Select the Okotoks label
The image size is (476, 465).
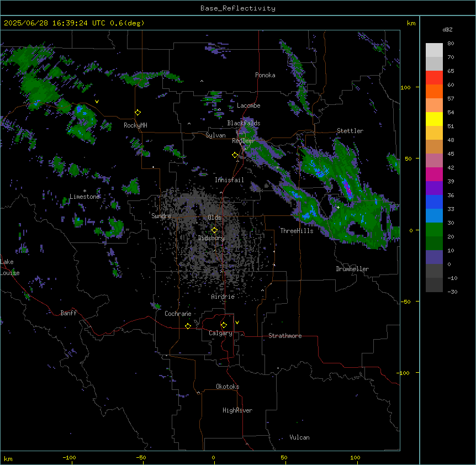pyautogui.click(x=228, y=387)
